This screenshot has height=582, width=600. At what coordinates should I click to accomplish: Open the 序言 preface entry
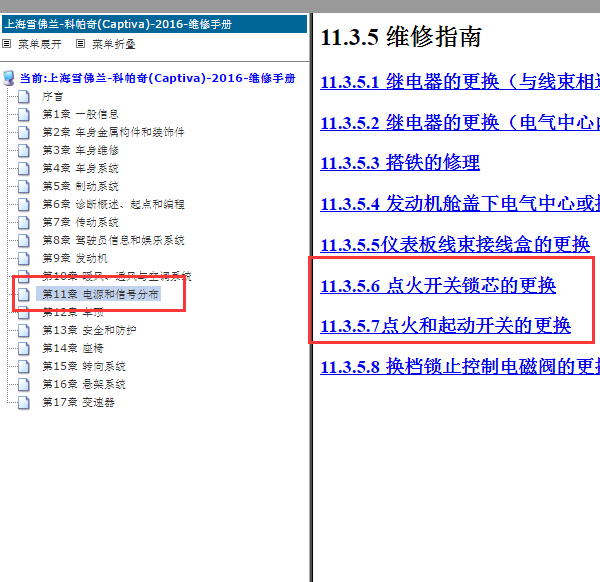(52, 96)
